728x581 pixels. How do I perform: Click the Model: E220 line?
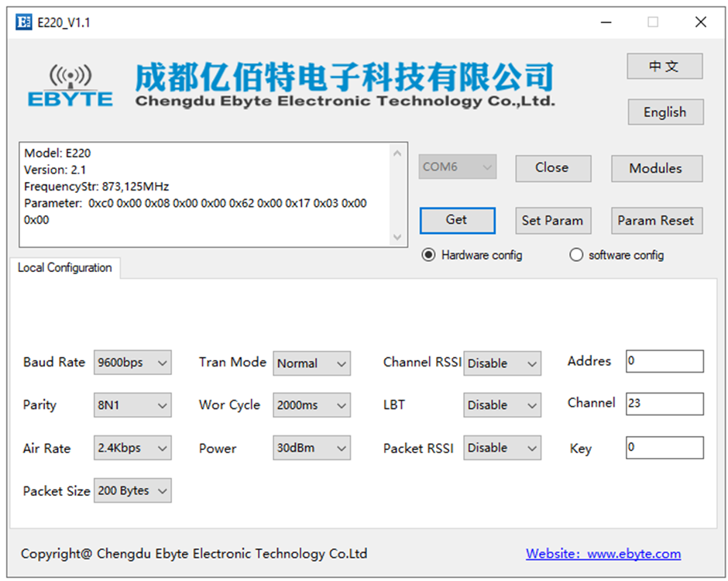pos(57,153)
